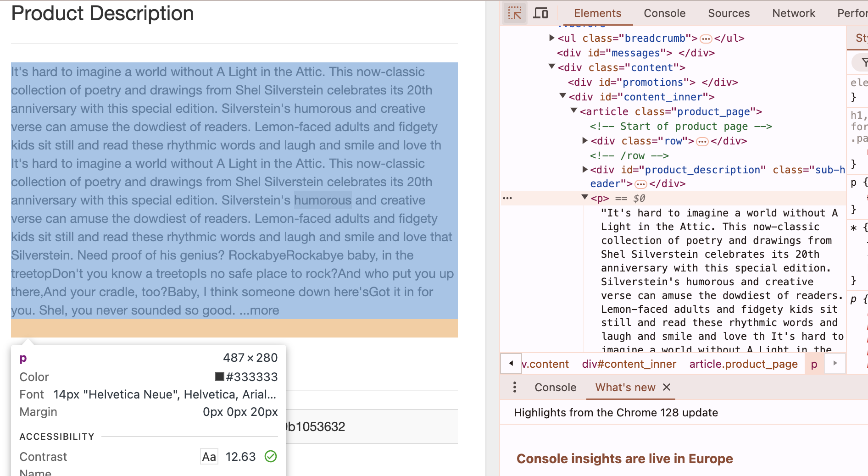Image resolution: width=868 pixels, height=476 pixels.
Task: Click the div id messages node
Action: point(635,53)
